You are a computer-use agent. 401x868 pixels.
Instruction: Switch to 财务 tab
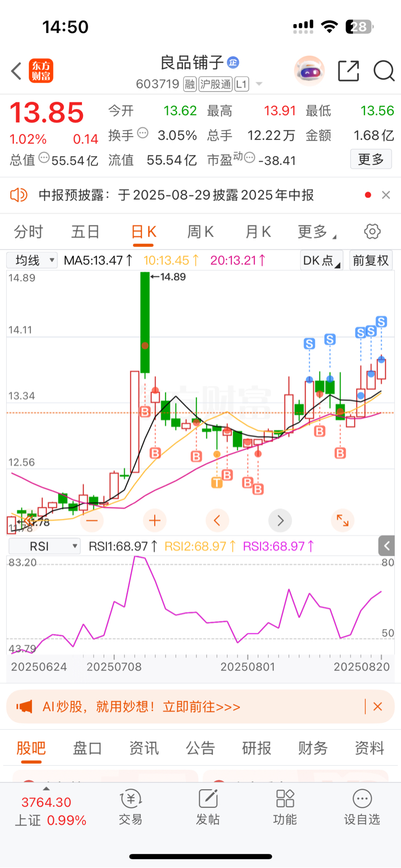point(313,748)
